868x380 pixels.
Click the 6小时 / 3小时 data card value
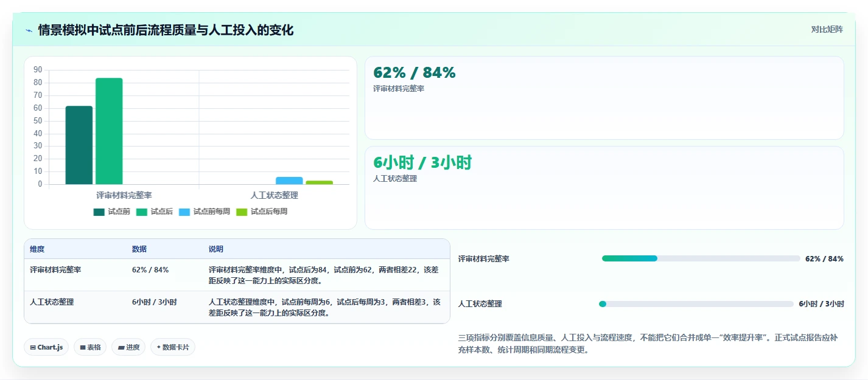422,162
